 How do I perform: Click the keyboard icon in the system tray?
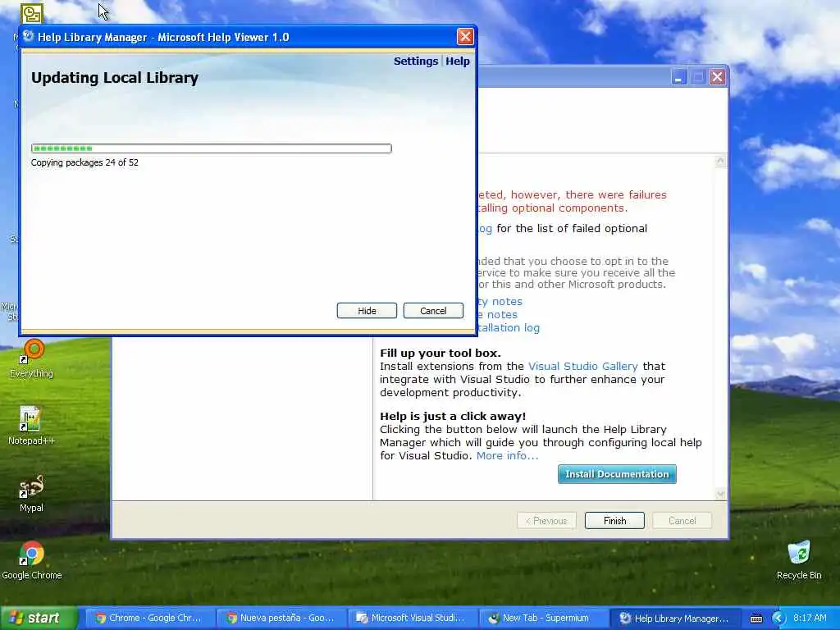[x=756, y=619]
